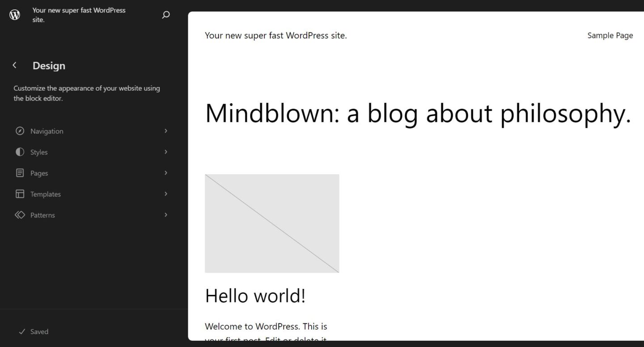Viewport: 644px width, 347px height.
Task: Click the 'Customize the appearance' description text
Action: pyautogui.click(x=87, y=93)
